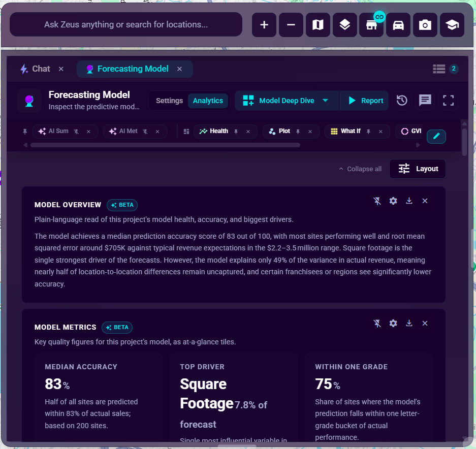The image size is (476, 449).
Task: Click the edit pencil button
Action: pyautogui.click(x=436, y=136)
